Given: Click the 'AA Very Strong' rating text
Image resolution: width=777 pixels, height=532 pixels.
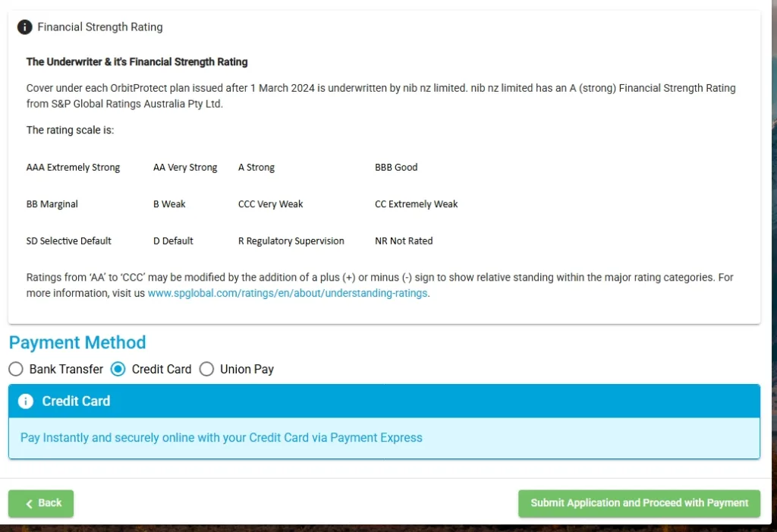Looking at the screenshot, I should tap(185, 168).
